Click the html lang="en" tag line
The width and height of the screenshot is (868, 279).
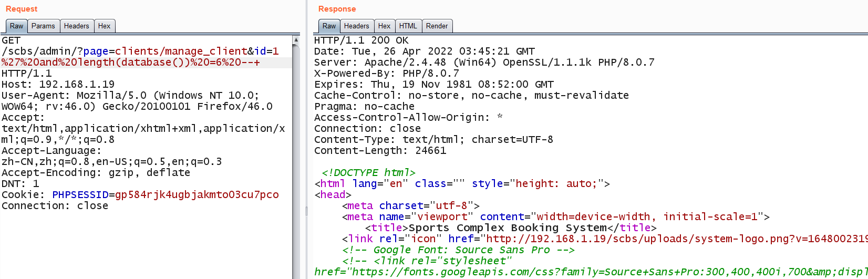coord(462,184)
